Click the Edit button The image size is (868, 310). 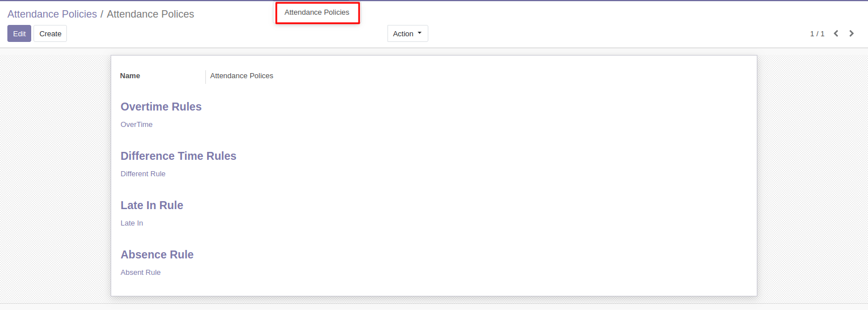pyautogui.click(x=19, y=33)
